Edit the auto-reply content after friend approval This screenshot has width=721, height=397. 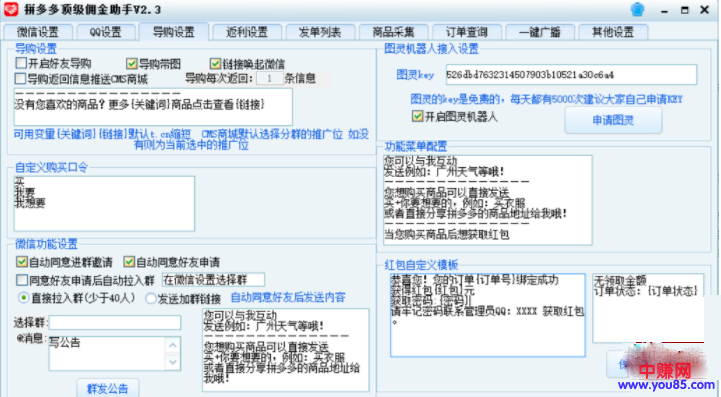[286, 350]
